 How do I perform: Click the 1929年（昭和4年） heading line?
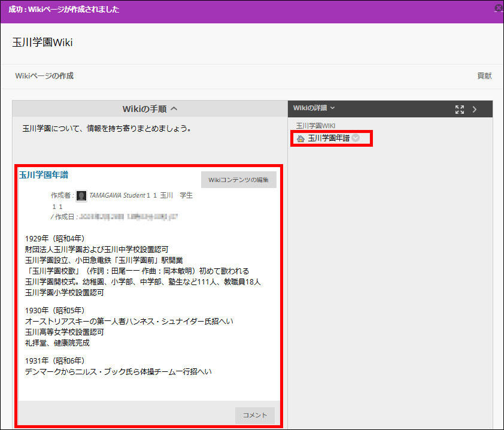pos(54,238)
